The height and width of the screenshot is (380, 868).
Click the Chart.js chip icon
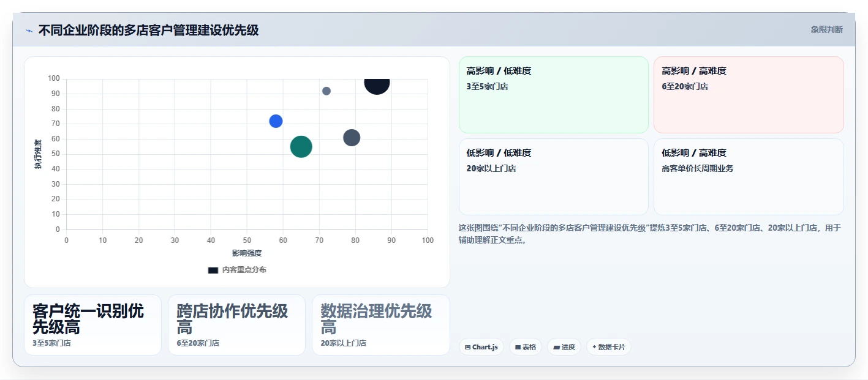point(468,347)
